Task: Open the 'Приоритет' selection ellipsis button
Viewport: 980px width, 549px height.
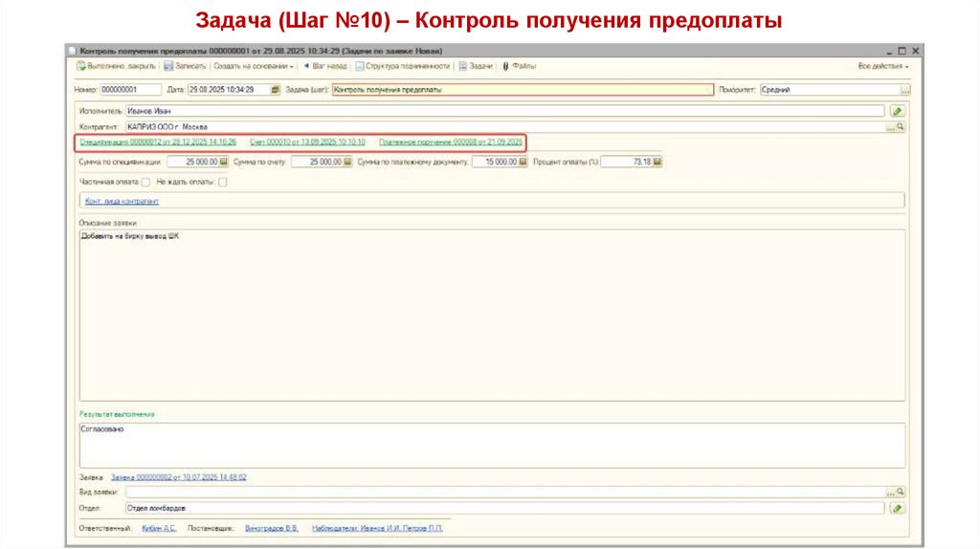Action: (905, 90)
